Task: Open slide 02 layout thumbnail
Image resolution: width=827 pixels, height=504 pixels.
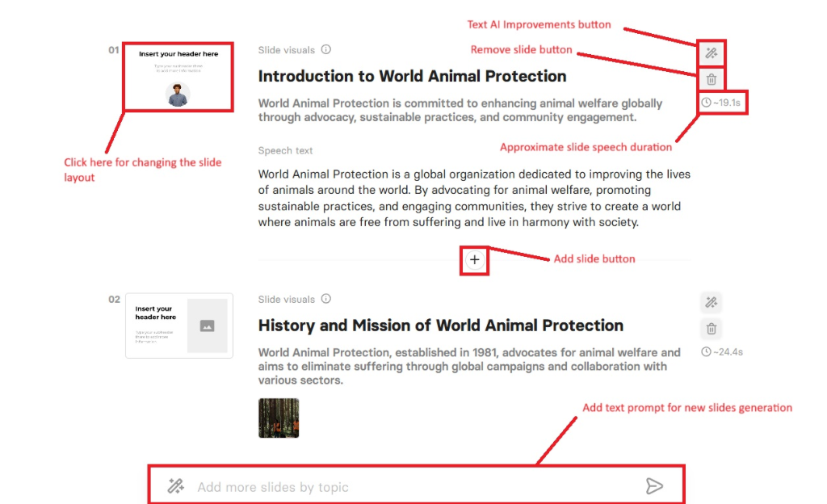Action: click(x=179, y=325)
